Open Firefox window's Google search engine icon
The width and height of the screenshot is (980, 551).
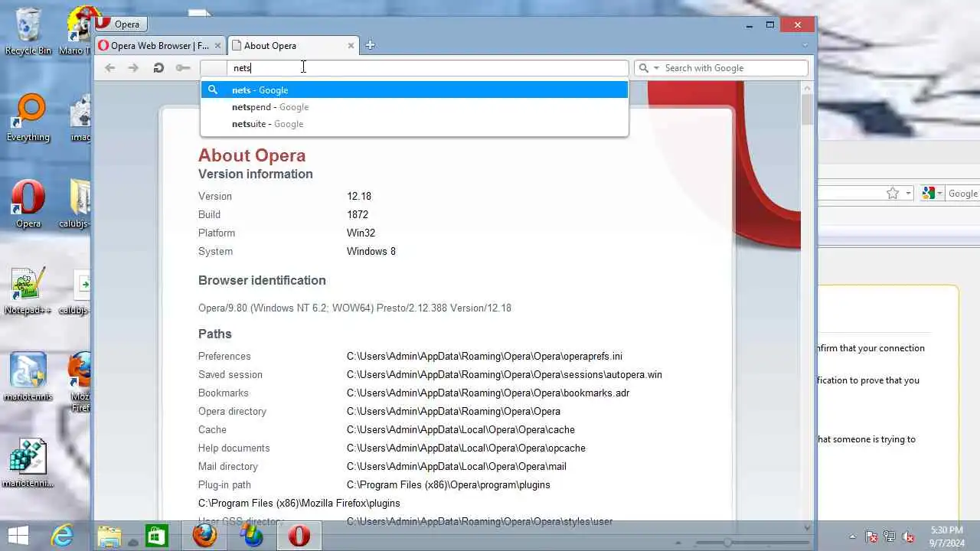click(931, 194)
